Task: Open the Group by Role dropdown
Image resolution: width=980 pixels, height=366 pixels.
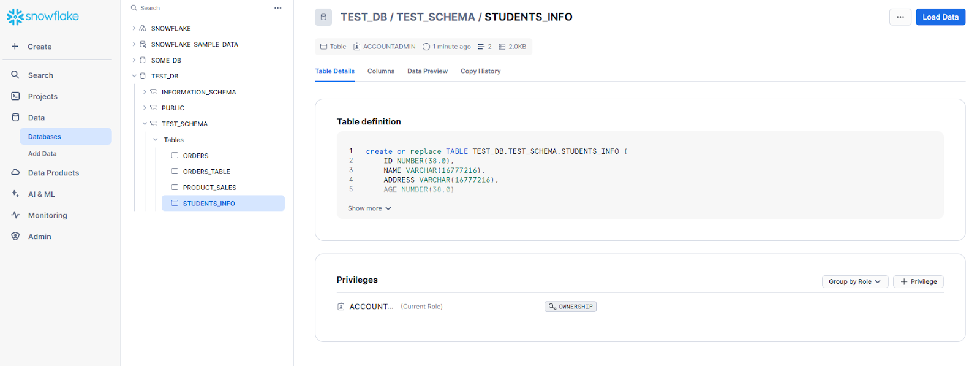Action: (x=854, y=282)
